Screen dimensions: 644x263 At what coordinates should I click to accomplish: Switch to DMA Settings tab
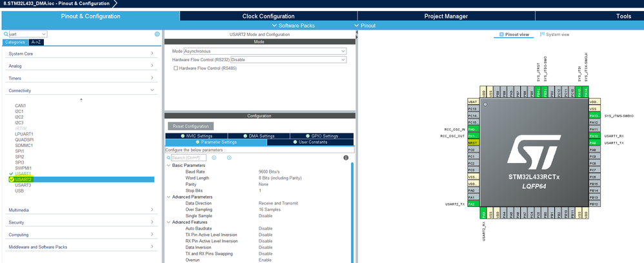pos(259,136)
